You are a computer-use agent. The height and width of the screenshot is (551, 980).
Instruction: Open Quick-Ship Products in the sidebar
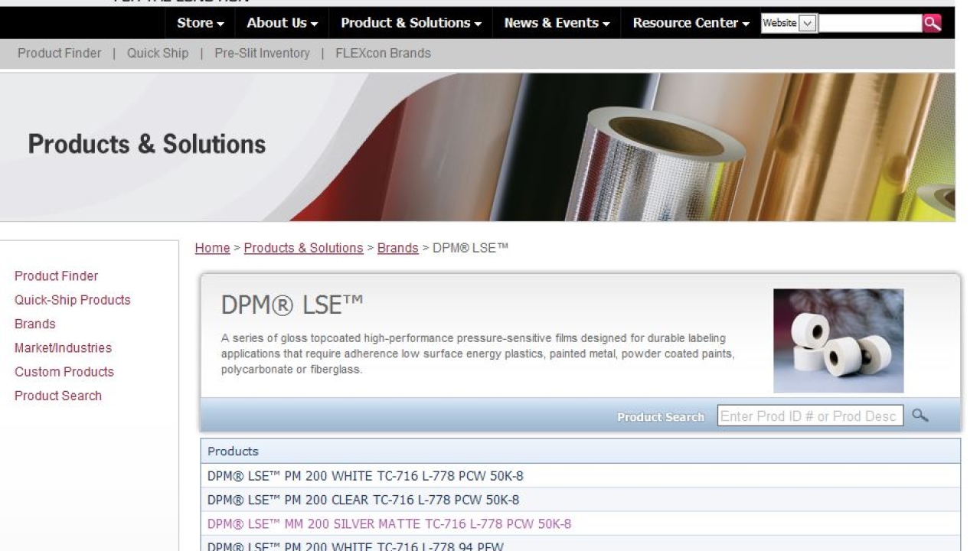click(73, 300)
